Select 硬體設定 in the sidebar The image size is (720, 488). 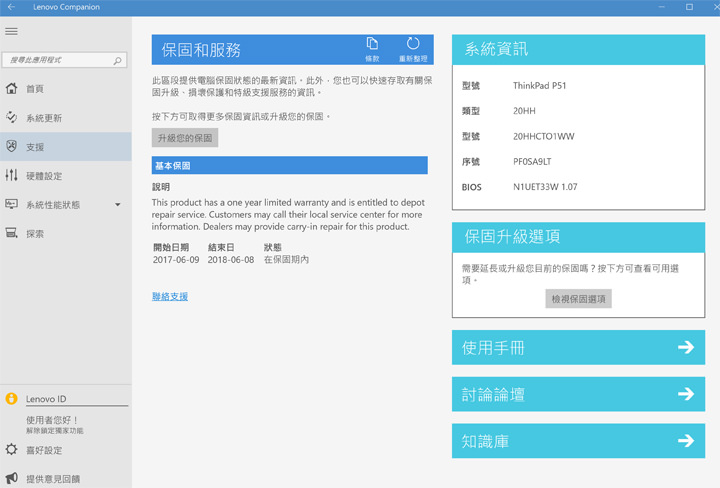44,176
